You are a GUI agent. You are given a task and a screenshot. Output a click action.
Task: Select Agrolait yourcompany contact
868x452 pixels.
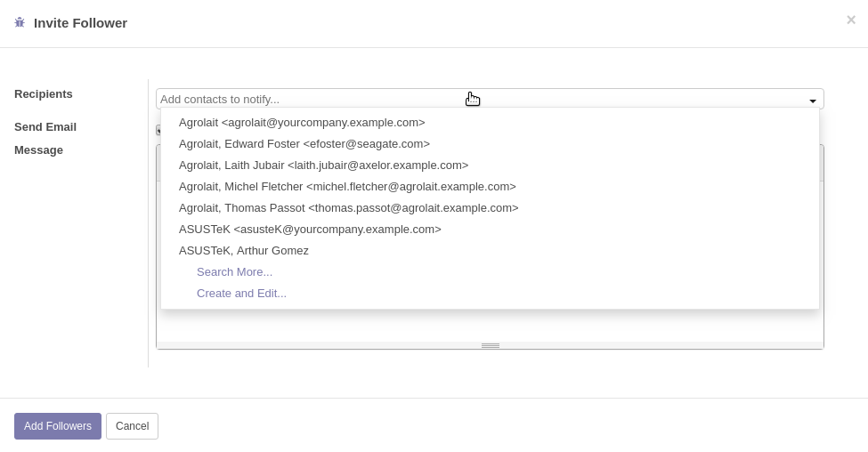490,122
